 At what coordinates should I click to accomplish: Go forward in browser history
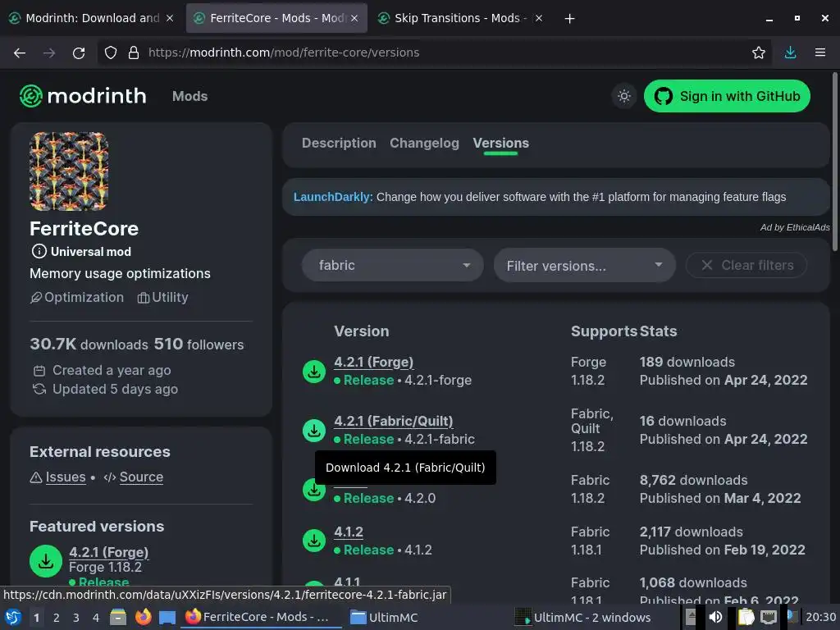49,52
